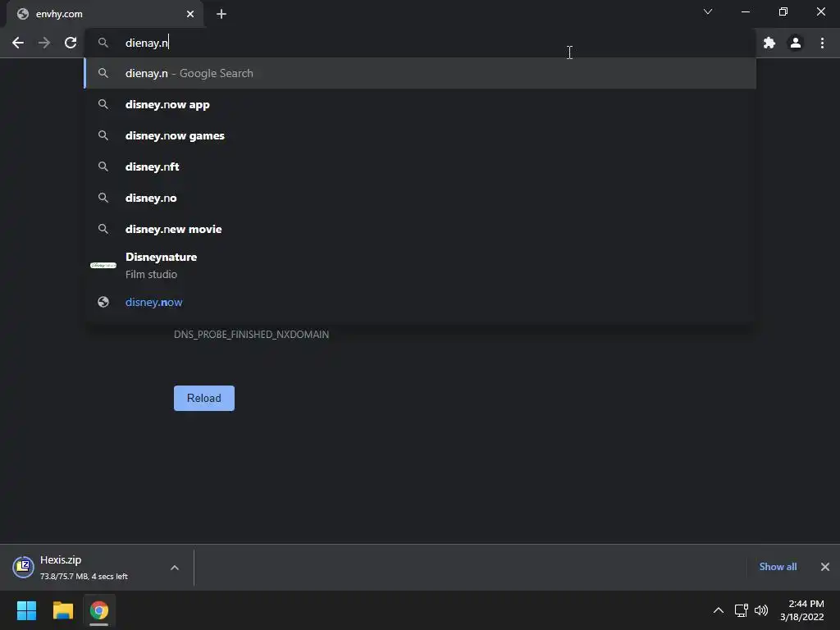Open the Chrome profile avatar menu
The height and width of the screenshot is (630, 840).
point(796,43)
